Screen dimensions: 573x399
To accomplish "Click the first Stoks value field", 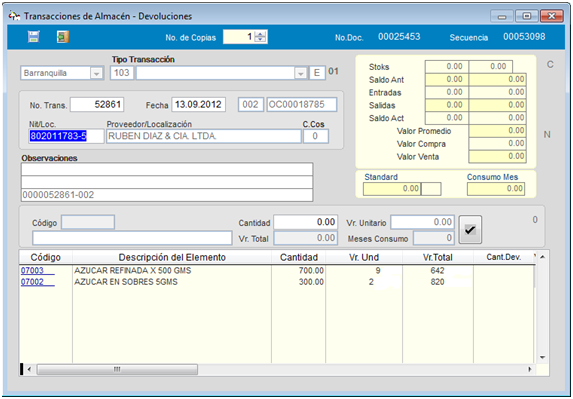I will (447, 66).
